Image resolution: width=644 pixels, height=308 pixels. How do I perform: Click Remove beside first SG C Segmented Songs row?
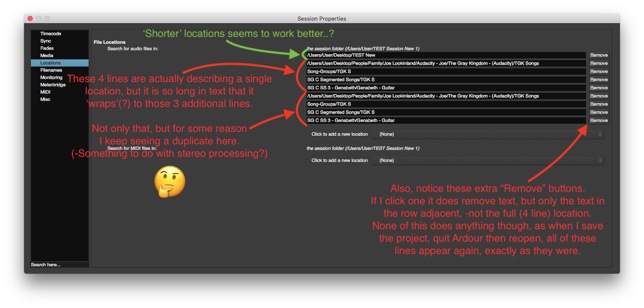coord(599,80)
